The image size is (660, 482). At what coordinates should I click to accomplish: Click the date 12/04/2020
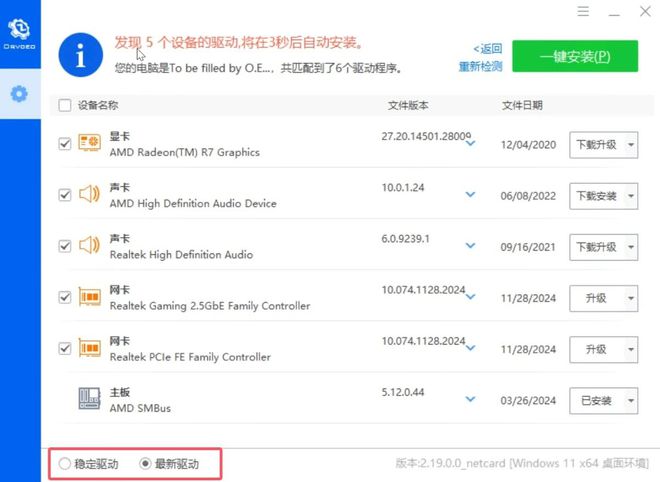(528, 145)
